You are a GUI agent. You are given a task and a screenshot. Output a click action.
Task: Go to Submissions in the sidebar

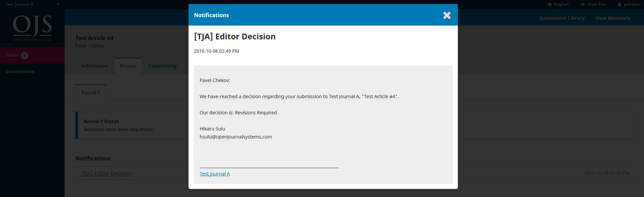coord(20,71)
